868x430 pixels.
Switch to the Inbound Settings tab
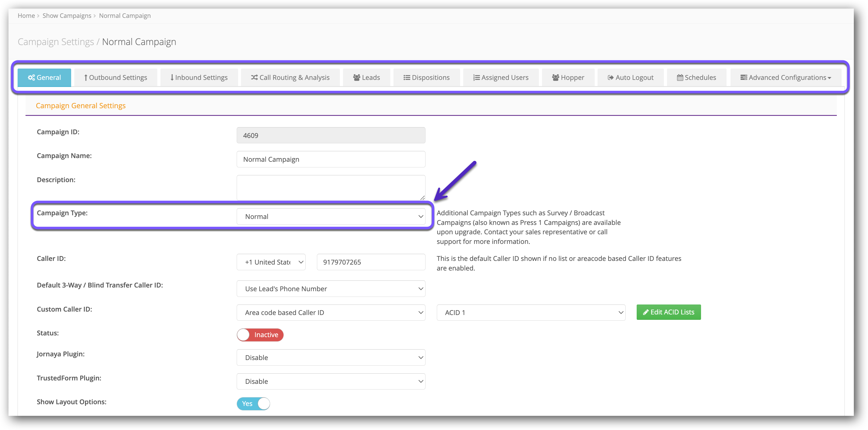tap(199, 77)
